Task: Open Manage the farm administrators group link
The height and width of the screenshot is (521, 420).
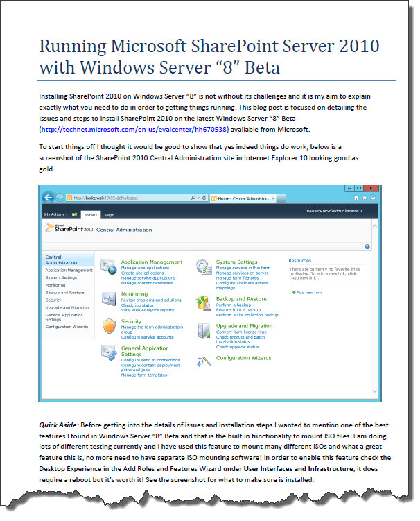Action: [x=152, y=330]
